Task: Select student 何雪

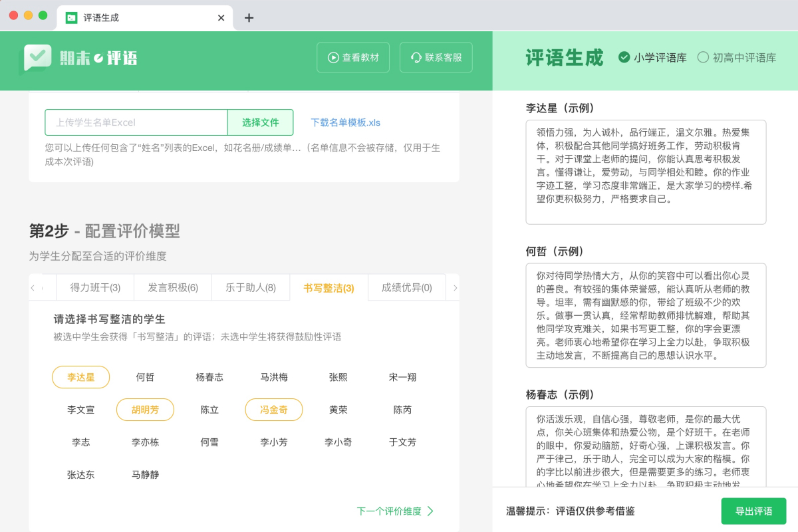Action: [x=209, y=442]
